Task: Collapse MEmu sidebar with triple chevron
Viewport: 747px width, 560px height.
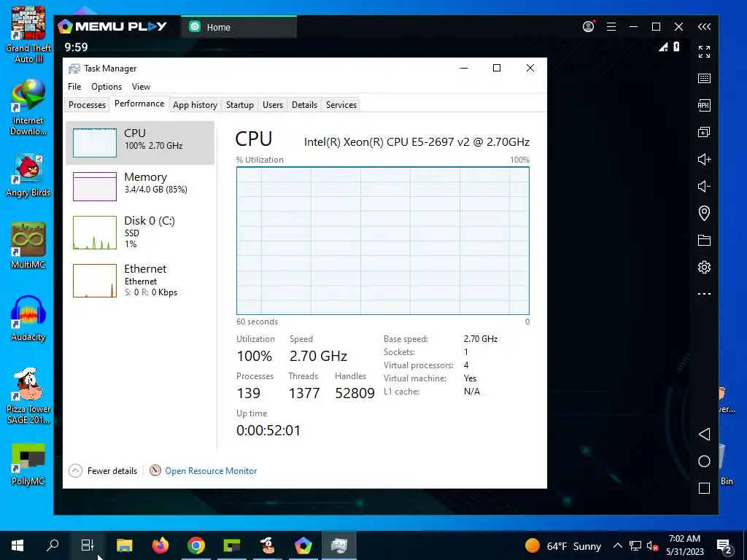Action: point(704,27)
